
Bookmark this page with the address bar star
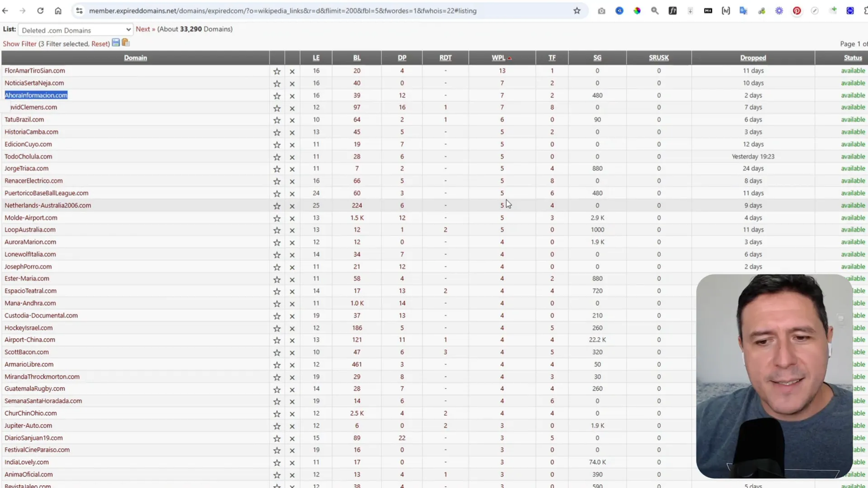(x=577, y=11)
